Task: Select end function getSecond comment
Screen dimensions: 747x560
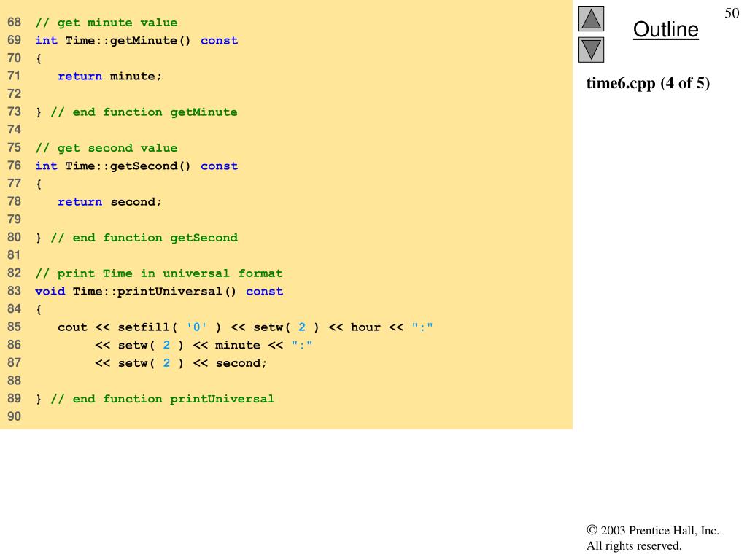Action: coord(144,238)
